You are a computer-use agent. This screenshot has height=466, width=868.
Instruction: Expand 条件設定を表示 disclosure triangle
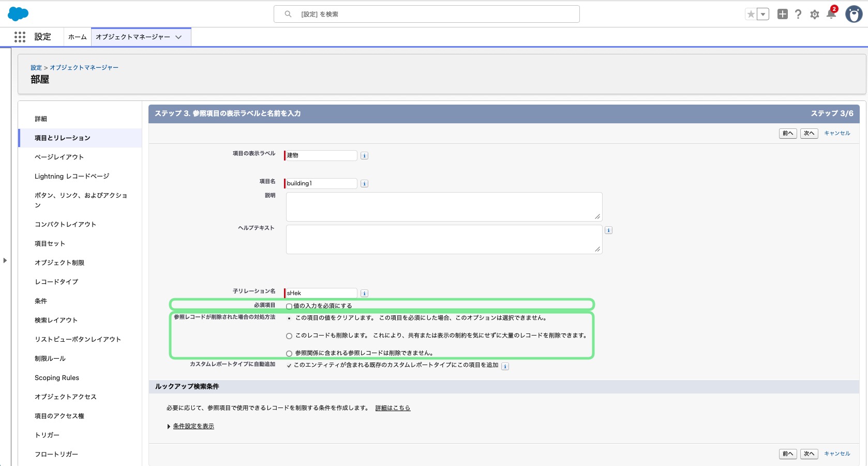(x=169, y=427)
